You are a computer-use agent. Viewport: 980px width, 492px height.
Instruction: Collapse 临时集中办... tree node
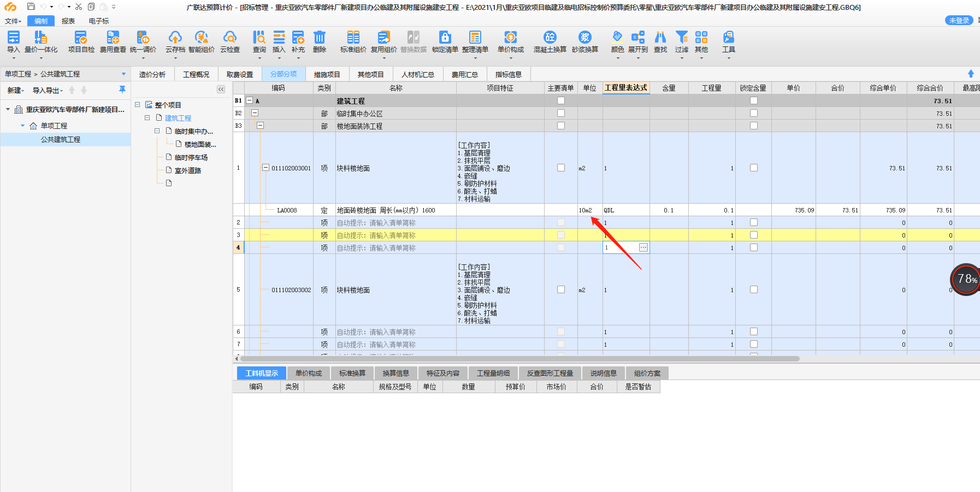[x=157, y=131]
